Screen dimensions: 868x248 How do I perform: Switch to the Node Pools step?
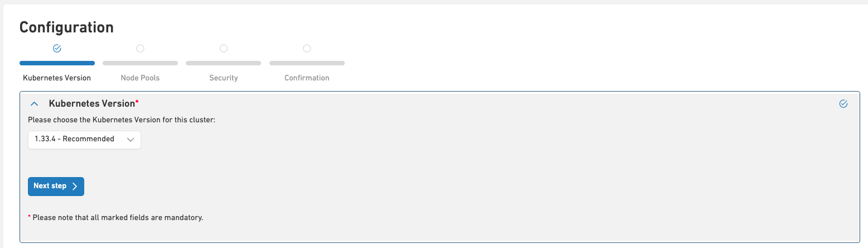[x=140, y=78]
